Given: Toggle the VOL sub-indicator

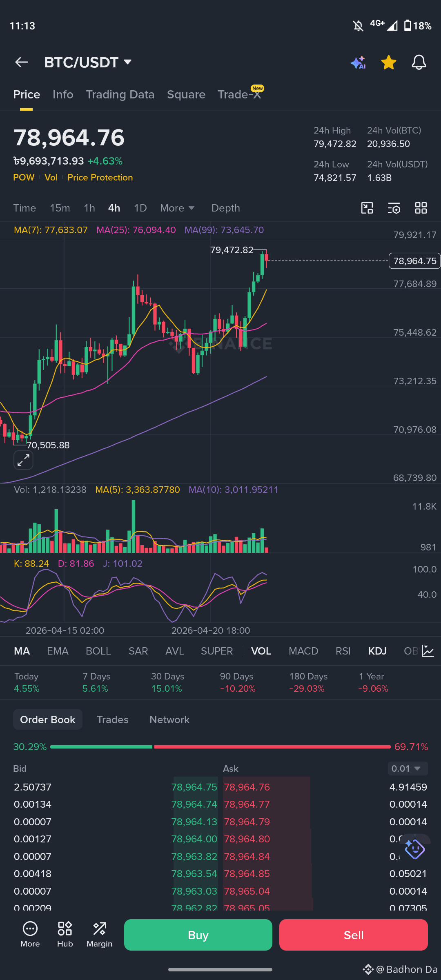Looking at the screenshot, I should pos(261,651).
